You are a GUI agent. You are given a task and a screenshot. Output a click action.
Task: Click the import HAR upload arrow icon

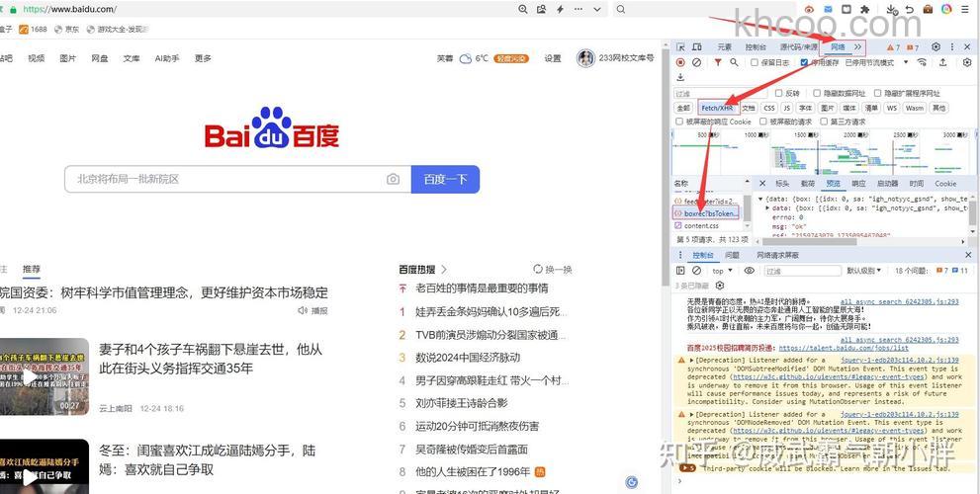click(x=943, y=62)
